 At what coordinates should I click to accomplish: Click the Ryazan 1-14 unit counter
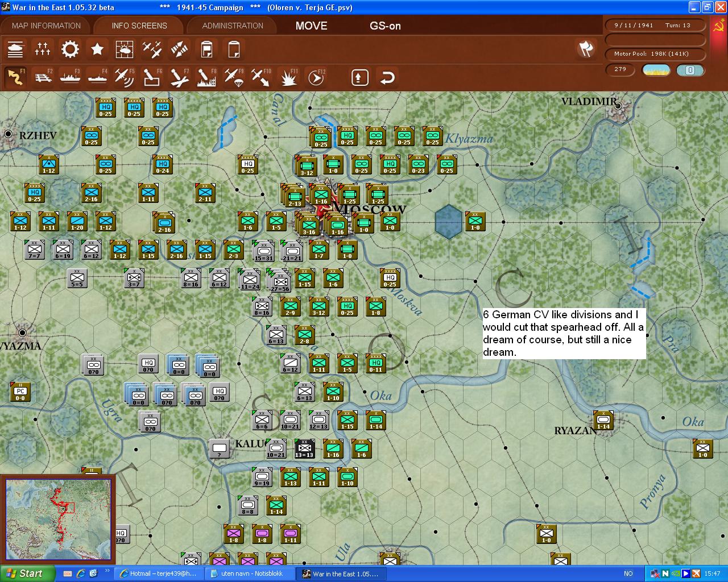[603, 420]
